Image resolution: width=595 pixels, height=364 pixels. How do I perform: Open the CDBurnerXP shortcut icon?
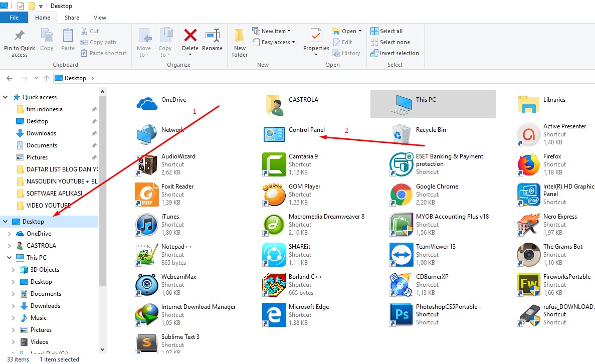tap(401, 285)
